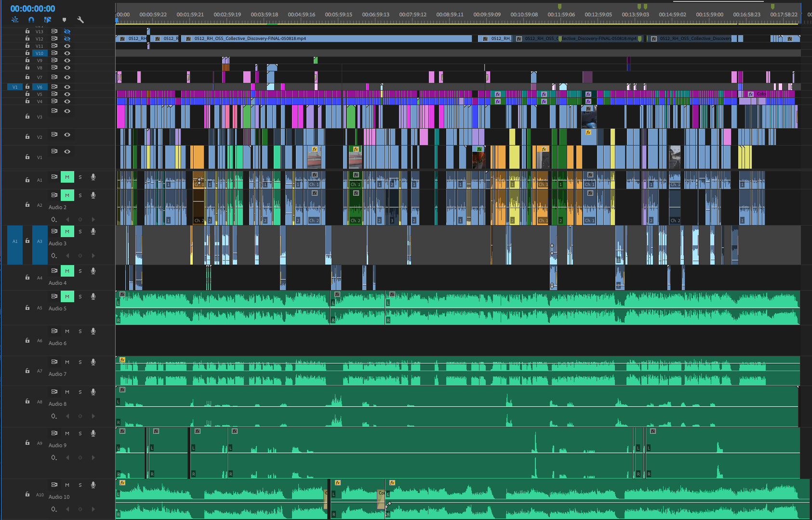This screenshot has width=812, height=520.
Task: Show hidden track V13 with eye icon
Action: pos(67,31)
